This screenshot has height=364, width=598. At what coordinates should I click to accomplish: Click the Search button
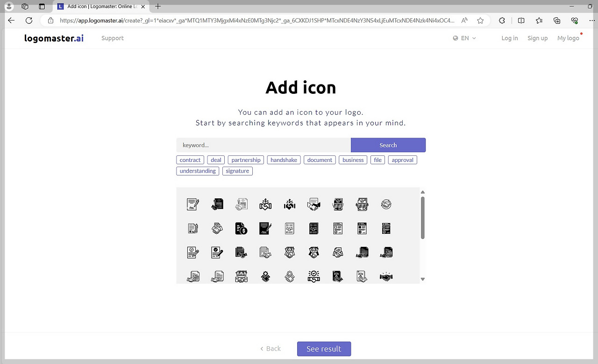tap(388, 145)
